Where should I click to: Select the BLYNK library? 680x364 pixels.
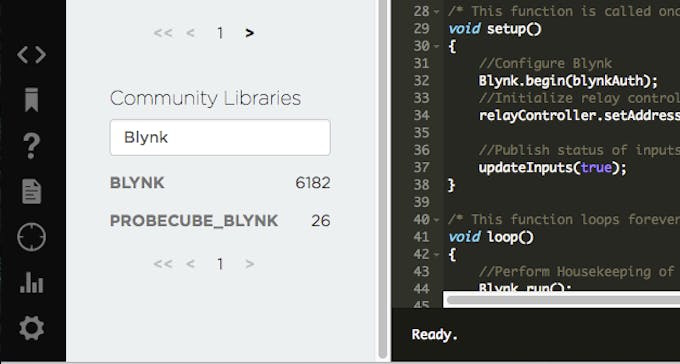click(x=137, y=183)
